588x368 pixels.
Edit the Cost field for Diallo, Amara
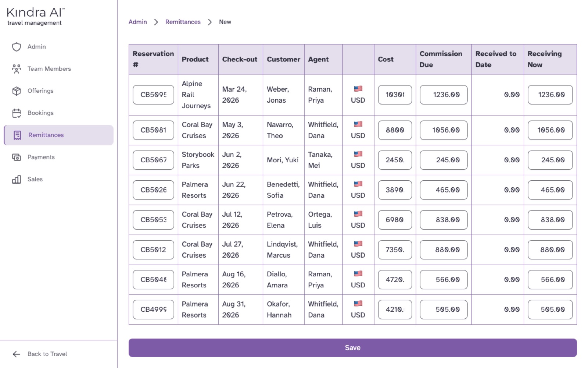click(395, 280)
